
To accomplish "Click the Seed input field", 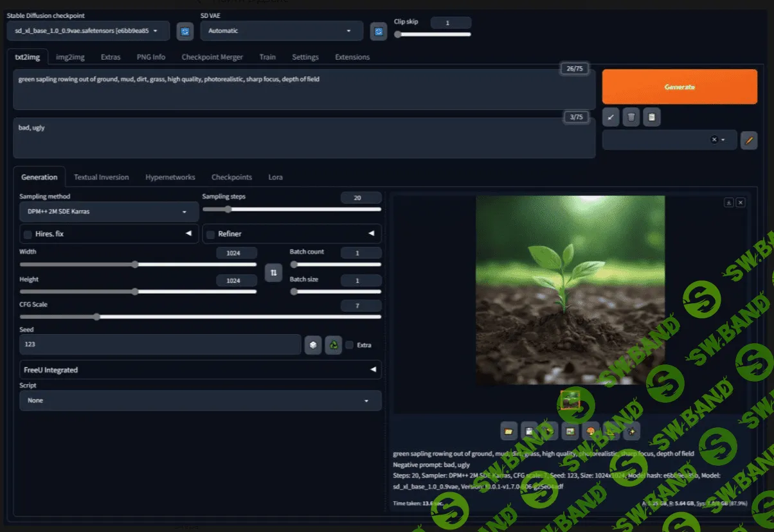I will pos(160,344).
